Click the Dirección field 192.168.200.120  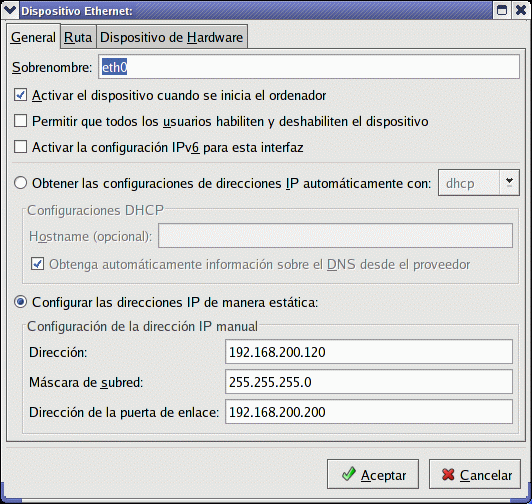point(369,352)
